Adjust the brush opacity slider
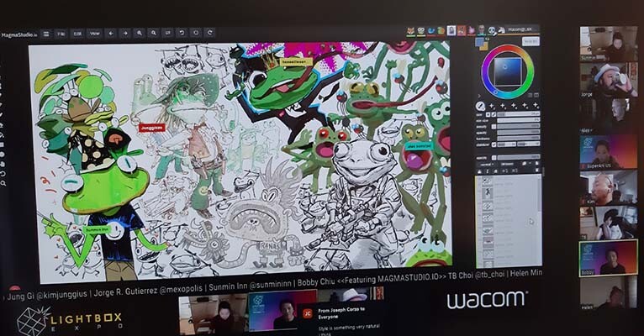Screen dimensions: 644x336 [x=519, y=133]
